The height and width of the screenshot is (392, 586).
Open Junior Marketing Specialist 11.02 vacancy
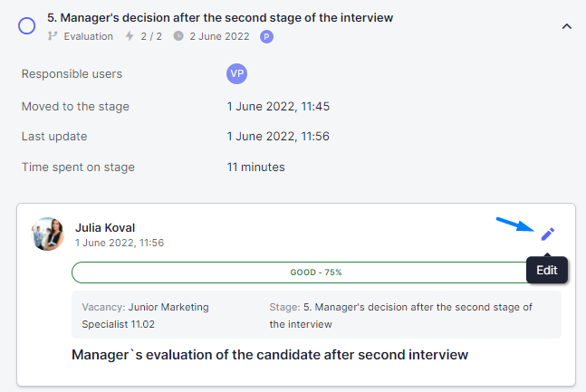[146, 315]
